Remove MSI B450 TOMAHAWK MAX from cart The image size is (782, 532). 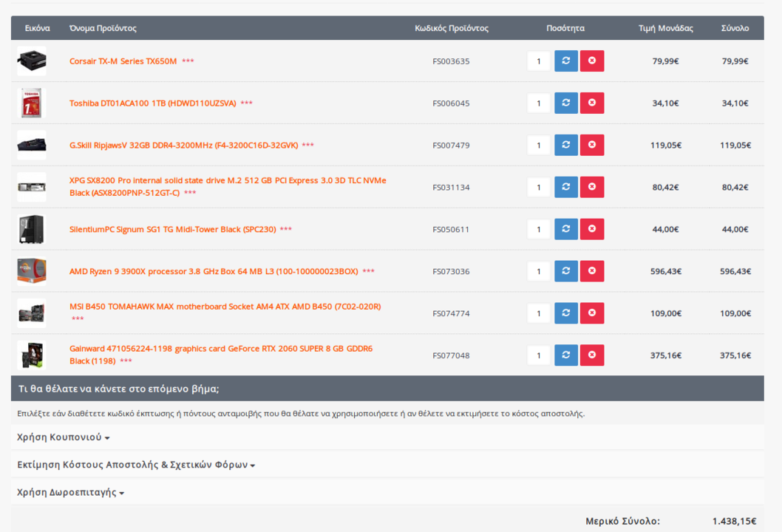click(x=592, y=313)
